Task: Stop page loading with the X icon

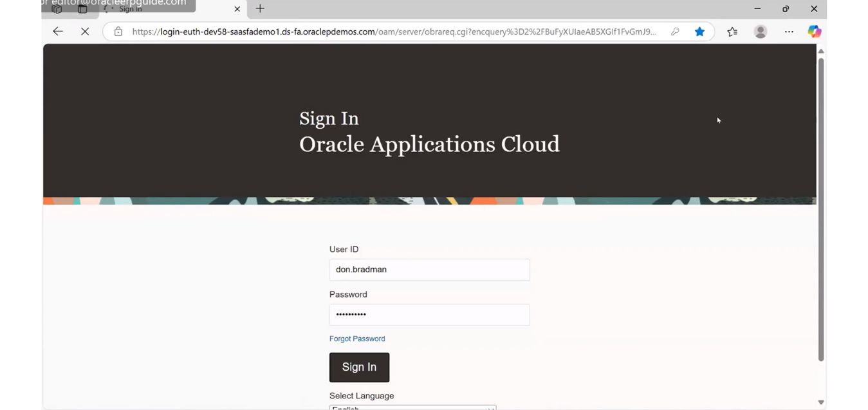Action: [85, 31]
